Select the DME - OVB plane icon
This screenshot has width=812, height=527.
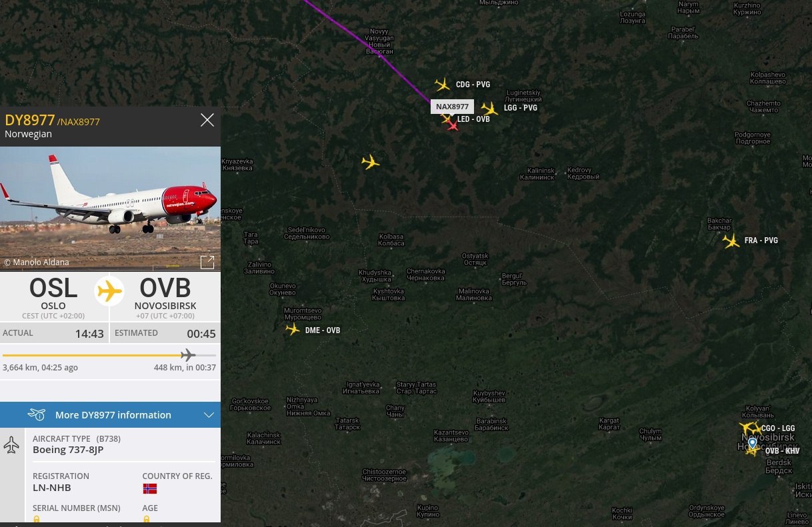293,329
